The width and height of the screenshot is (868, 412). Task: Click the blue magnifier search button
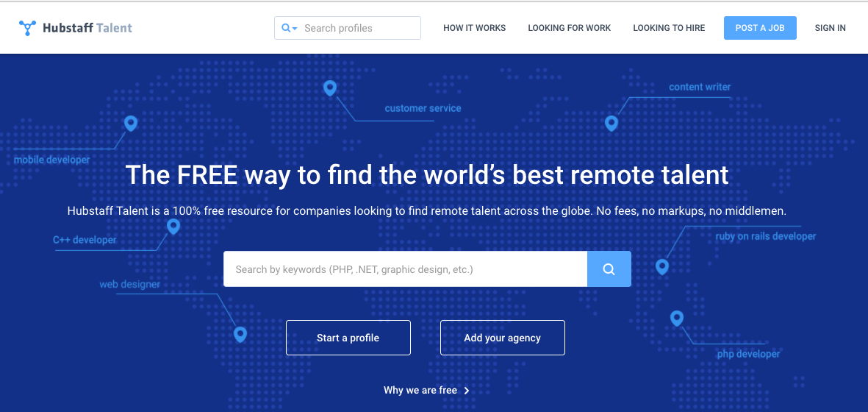pyautogui.click(x=609, y=269)
